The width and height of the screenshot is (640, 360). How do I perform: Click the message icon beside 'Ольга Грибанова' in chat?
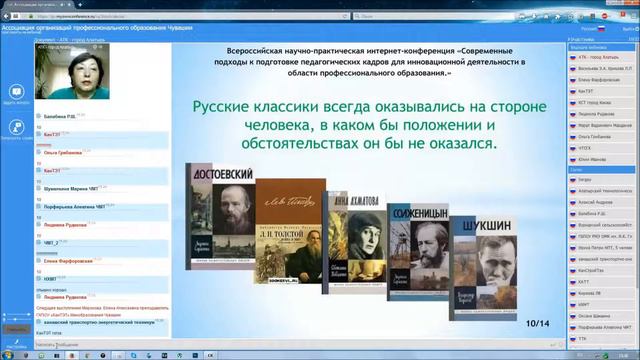39,152
